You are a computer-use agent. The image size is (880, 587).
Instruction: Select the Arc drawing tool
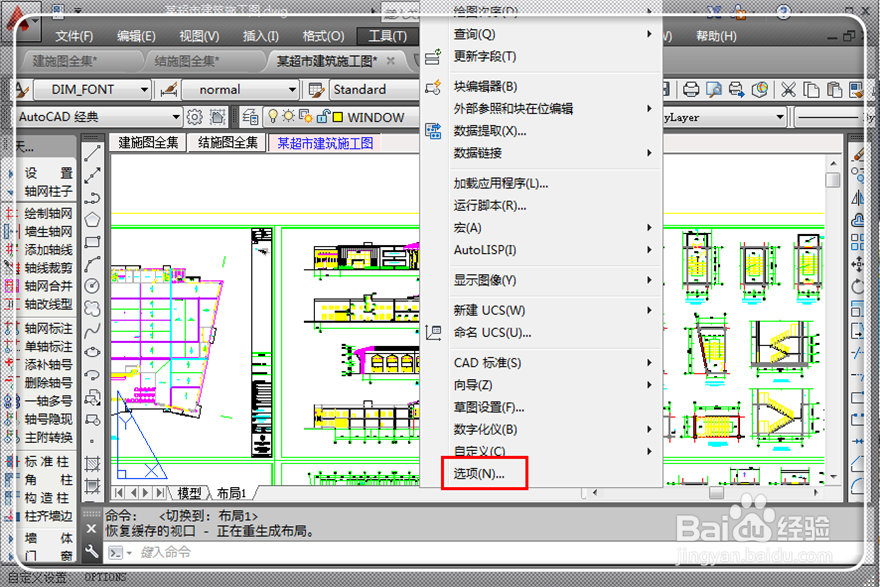tap(93, 264)
